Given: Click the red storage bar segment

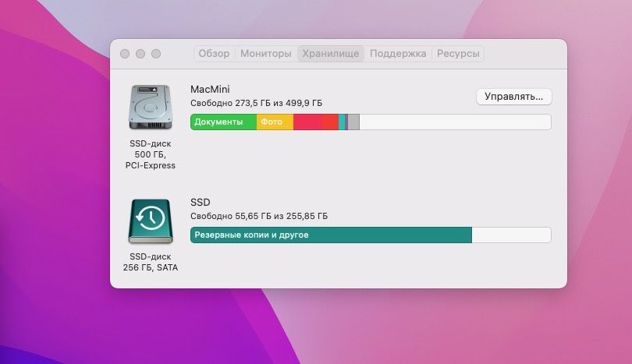Looking at the screenshot, I should point(315,122).
